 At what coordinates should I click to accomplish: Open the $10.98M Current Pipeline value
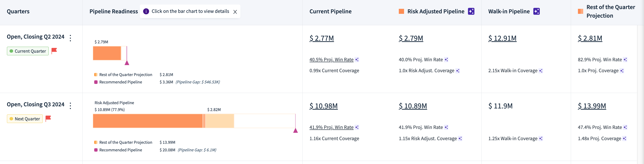(x=323, y=106)
